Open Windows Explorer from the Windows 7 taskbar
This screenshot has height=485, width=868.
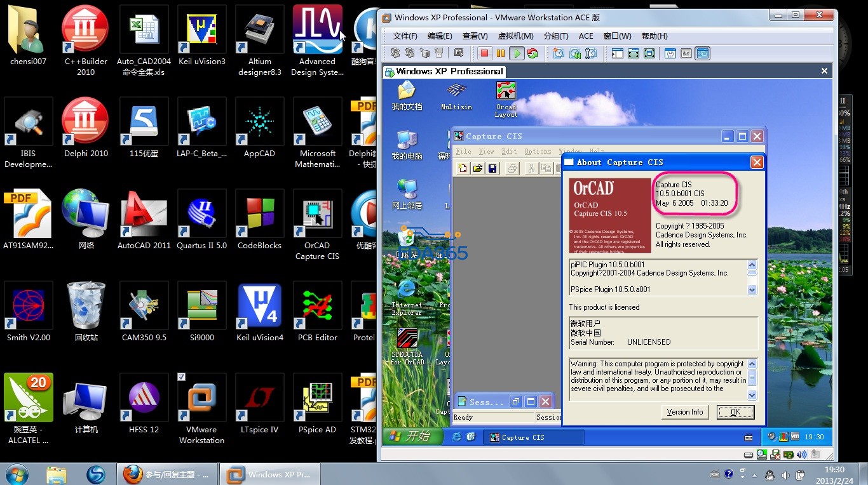[x=56, y=474]
